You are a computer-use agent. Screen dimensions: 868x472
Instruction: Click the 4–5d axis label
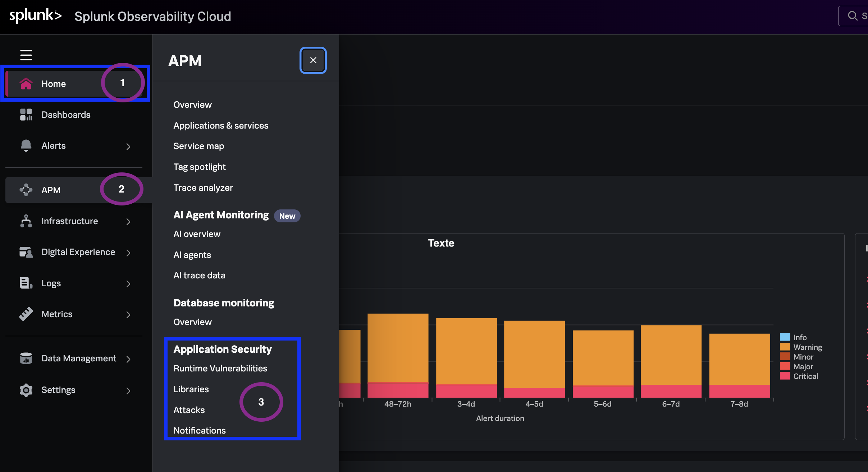[534, 404]
